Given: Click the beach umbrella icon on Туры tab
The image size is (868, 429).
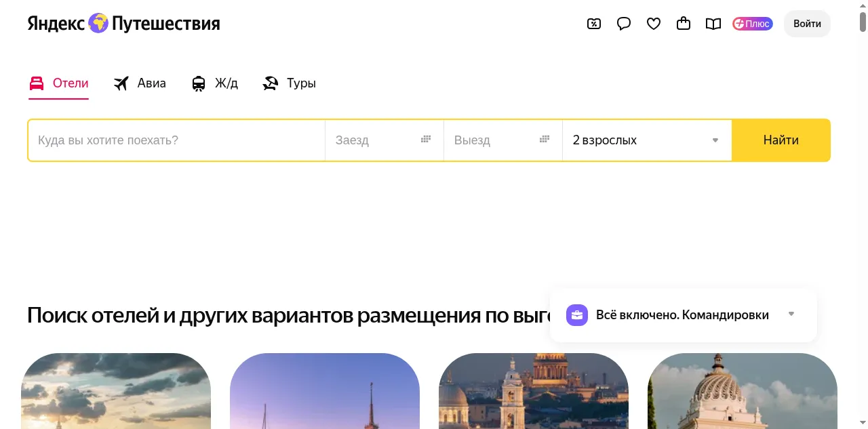Looking at the screenshot, I should (271, 83).
